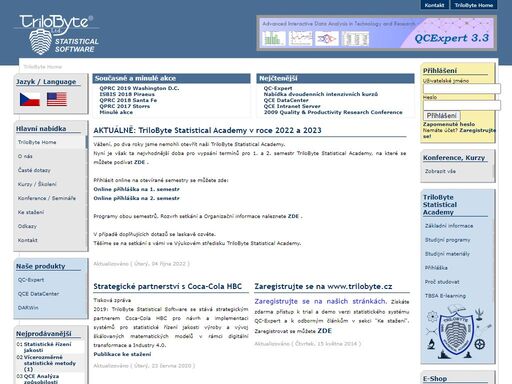Open DARWin product link
512x384 pixels.
[28, 308]
